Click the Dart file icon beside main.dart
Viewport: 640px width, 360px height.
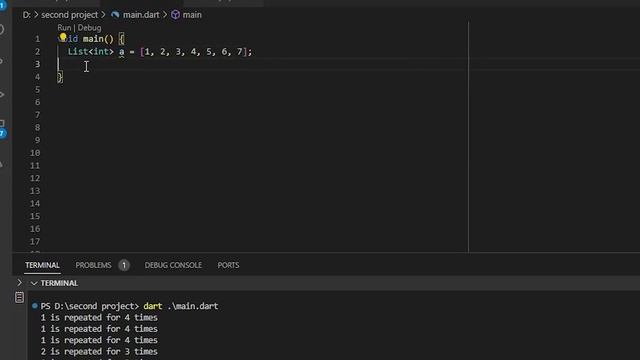[115, 15]
